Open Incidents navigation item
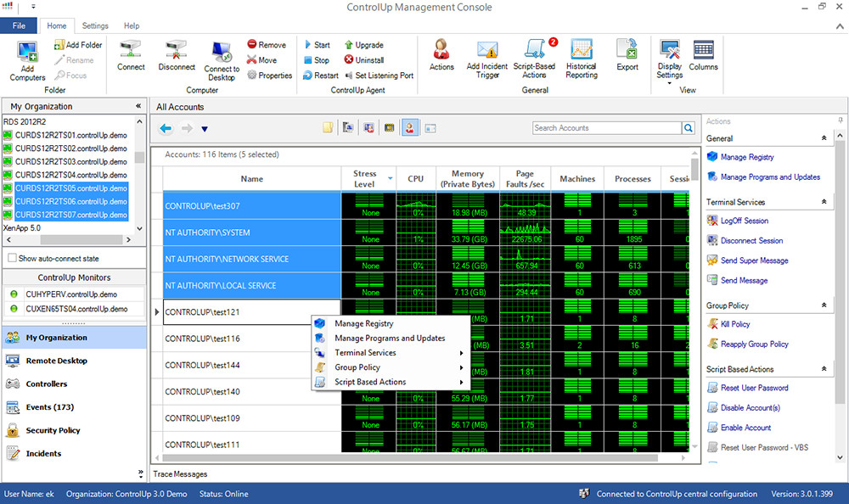Image resolution: width=849 pixels, height=504 pixels. 74,454
